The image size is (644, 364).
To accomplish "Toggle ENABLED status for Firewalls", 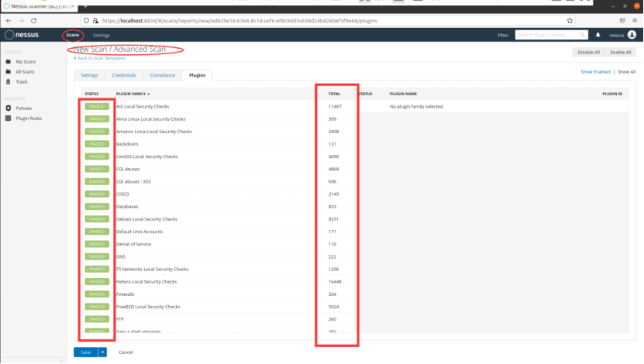I will point(97,294).
